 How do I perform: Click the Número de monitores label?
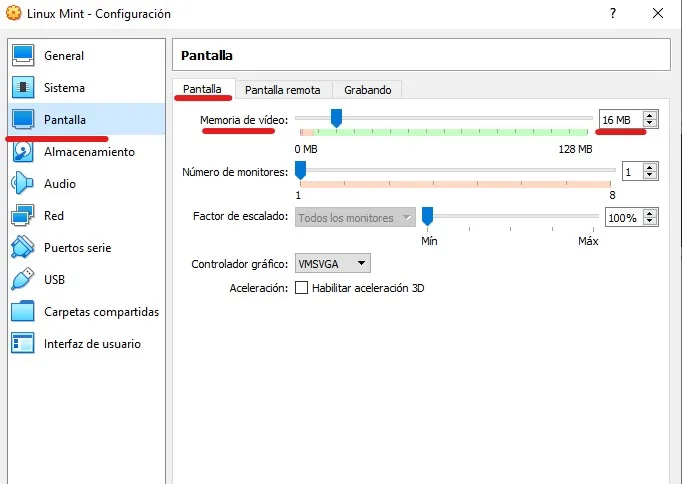(x=235, y=172)
